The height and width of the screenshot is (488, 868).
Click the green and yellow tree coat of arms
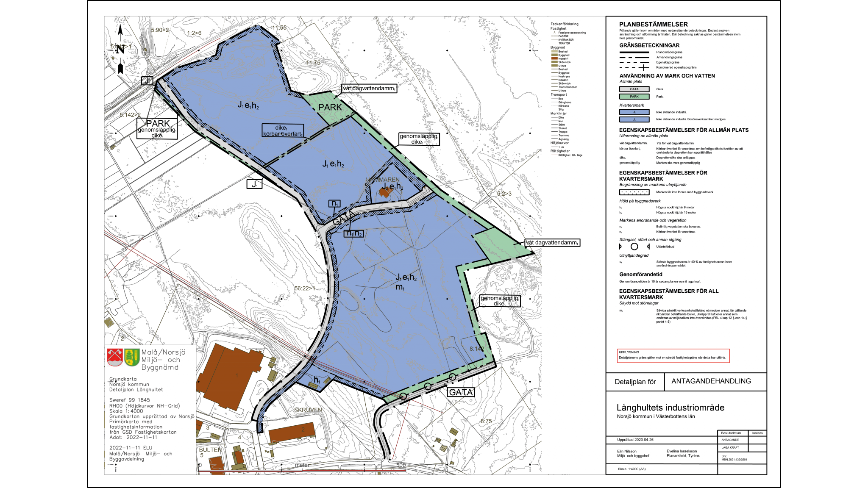pos(132,357)
